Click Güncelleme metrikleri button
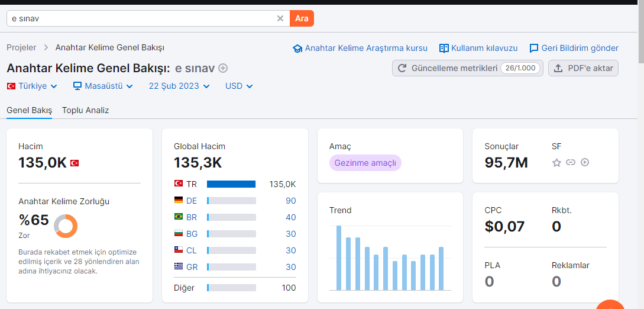 [468, 68]
